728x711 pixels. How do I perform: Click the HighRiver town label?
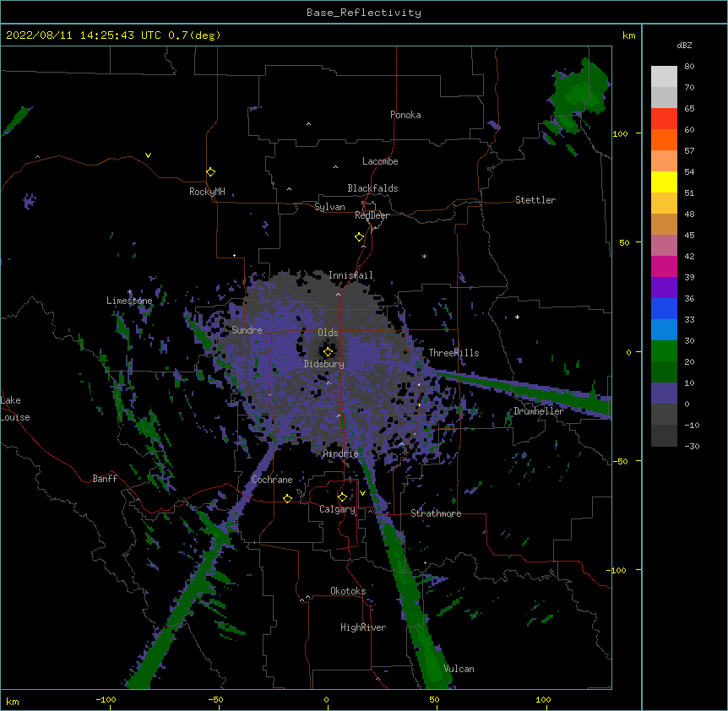tap(363, 627)
